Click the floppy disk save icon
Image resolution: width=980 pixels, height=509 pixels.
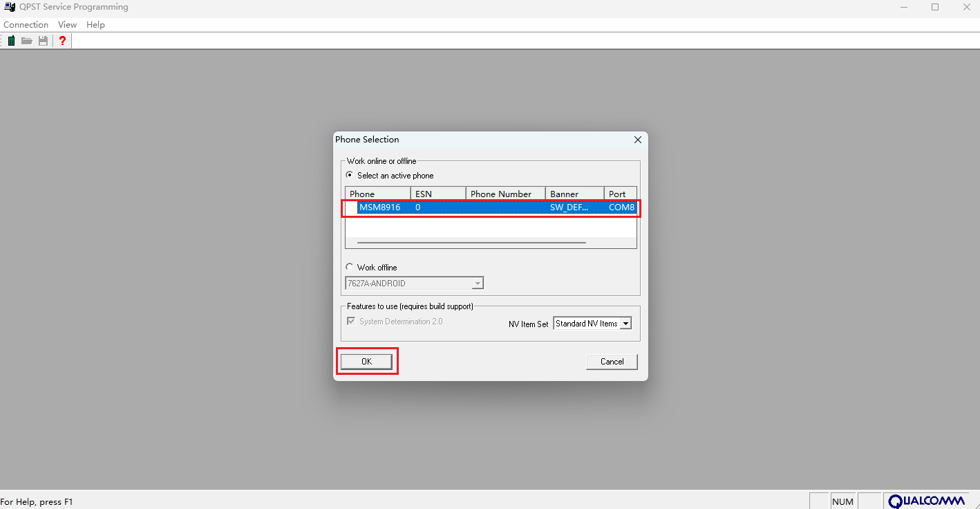(x=43, y=41)
